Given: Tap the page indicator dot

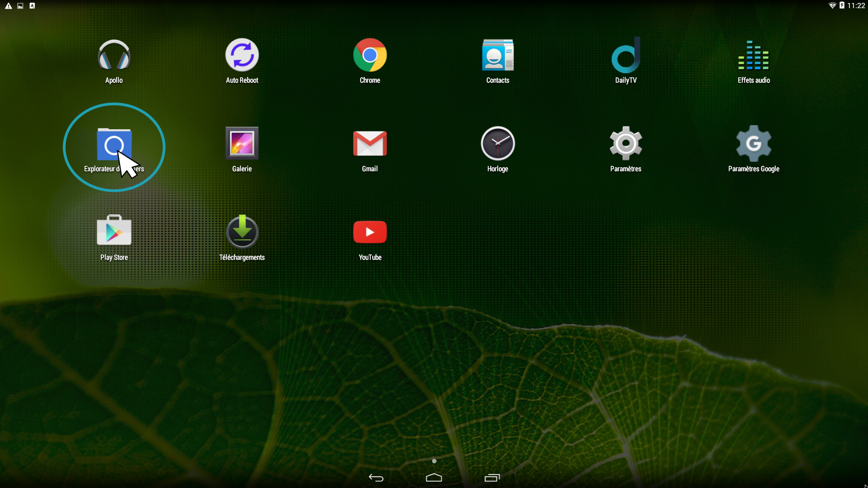Looking at the screenshot, I should (x=434, y=461).
